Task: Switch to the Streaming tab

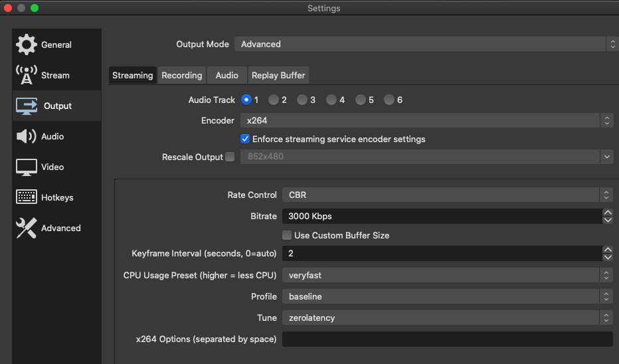Action: (x=133, y=76)
